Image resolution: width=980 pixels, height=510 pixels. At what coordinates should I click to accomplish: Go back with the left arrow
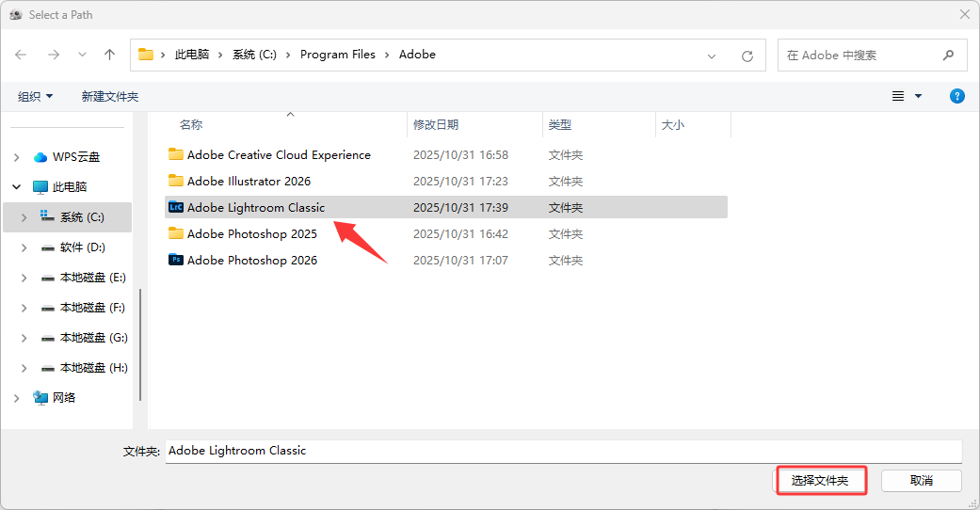click(21, 55)
